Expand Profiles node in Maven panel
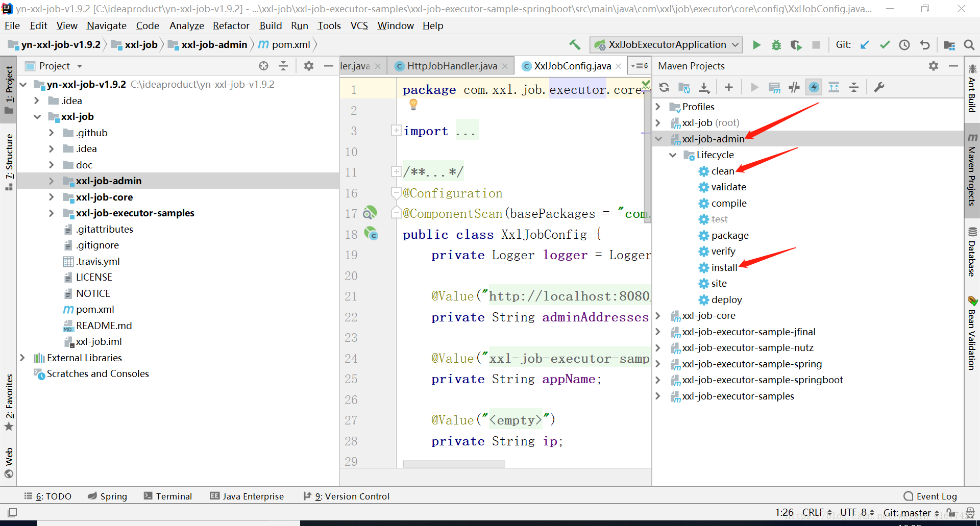Viewport: 980px width, 526px height. (658, 107)
